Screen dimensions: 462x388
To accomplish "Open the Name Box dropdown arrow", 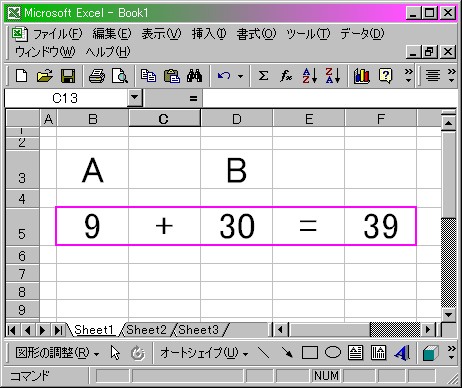I will [x=134, y=98].
